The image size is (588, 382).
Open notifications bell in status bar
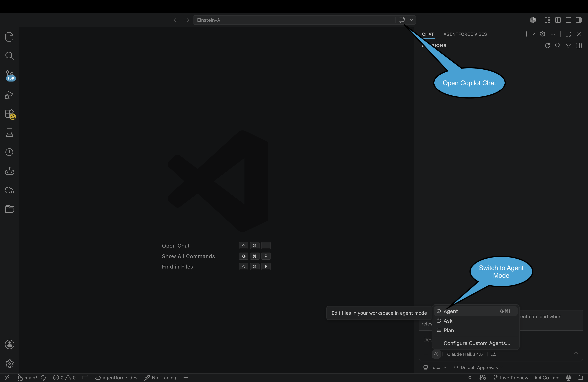(581, 378)
